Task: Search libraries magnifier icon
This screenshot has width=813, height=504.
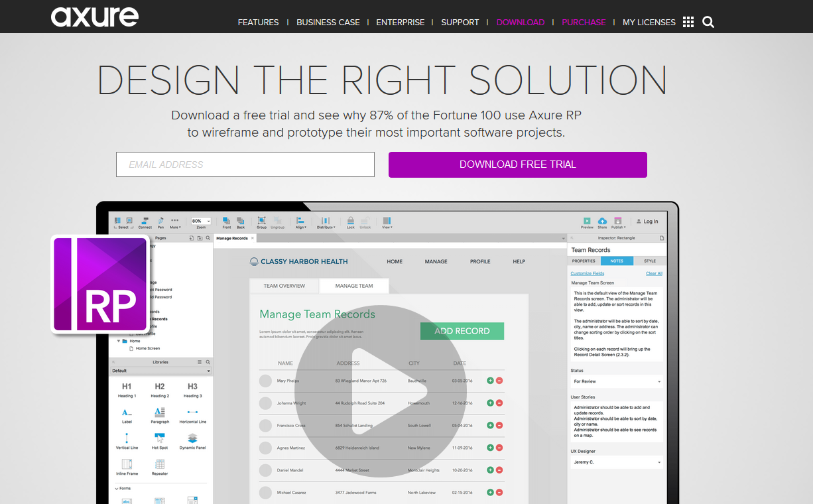Action: (x=208, y=362)
